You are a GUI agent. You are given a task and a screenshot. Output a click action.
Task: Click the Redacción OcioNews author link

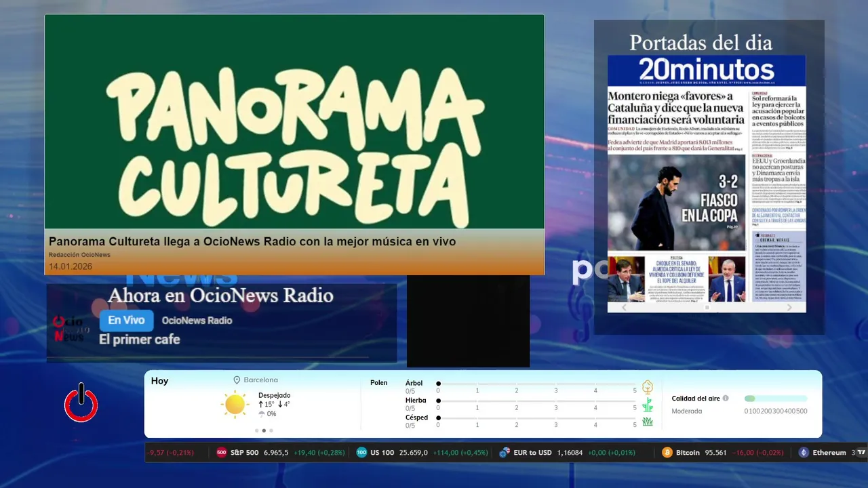[x=79, y=255]
